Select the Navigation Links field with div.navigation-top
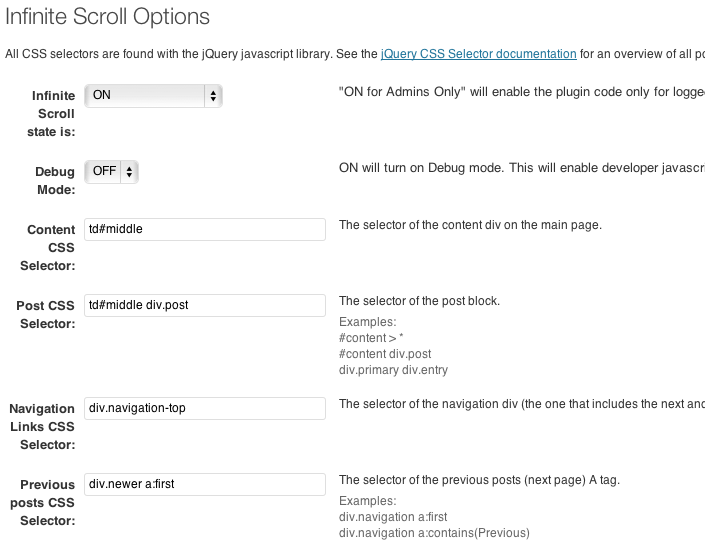Image resolution: width=705 pixels, height=544 pixels. point(205,408)
